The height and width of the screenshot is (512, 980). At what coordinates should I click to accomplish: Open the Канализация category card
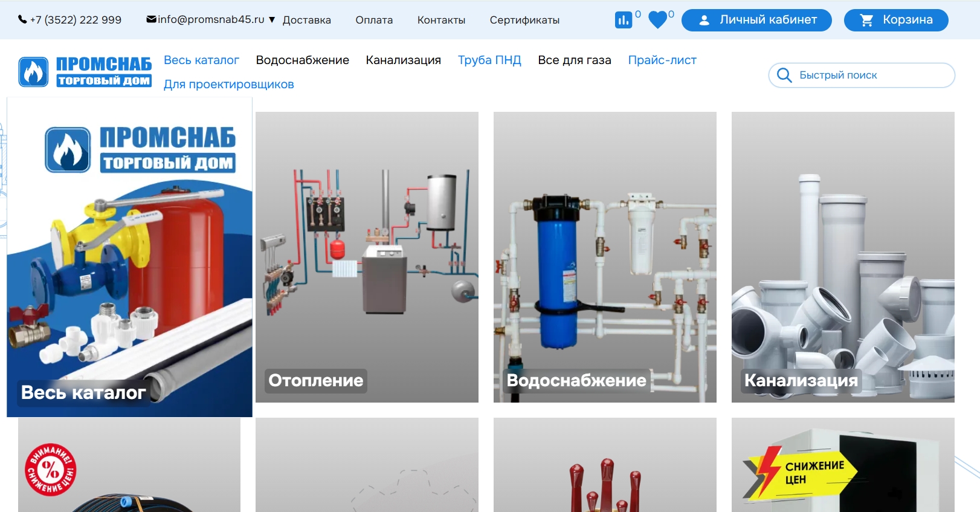click(x=843, y=257)
